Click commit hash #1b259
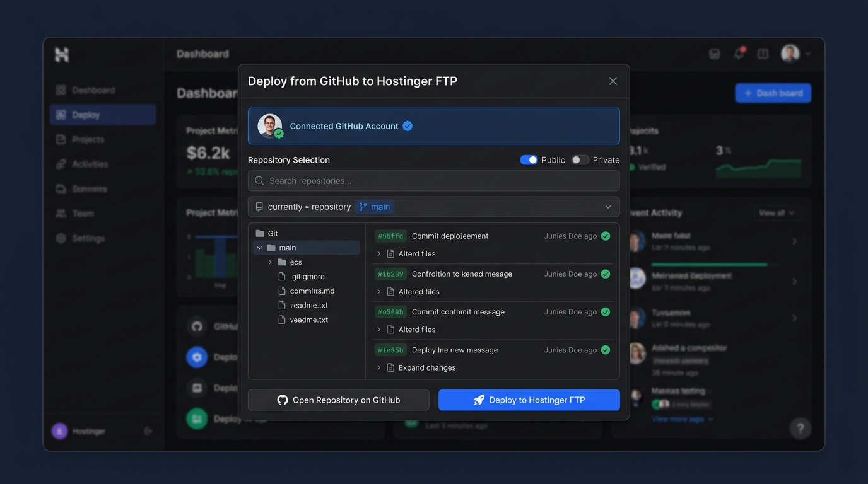 click(390, 274)
